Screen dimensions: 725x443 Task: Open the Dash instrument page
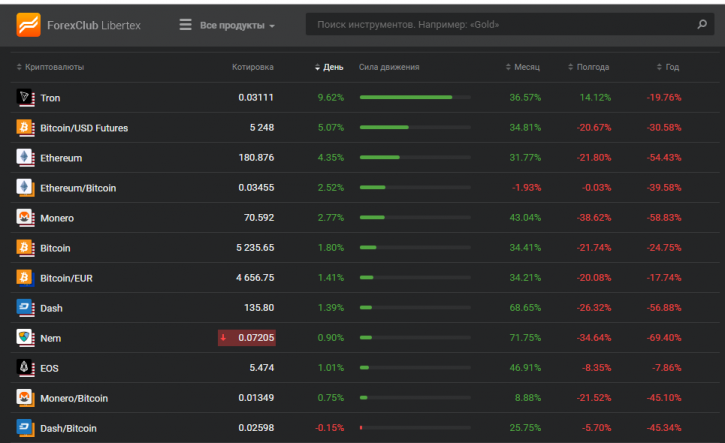click(x=51, y=308)
